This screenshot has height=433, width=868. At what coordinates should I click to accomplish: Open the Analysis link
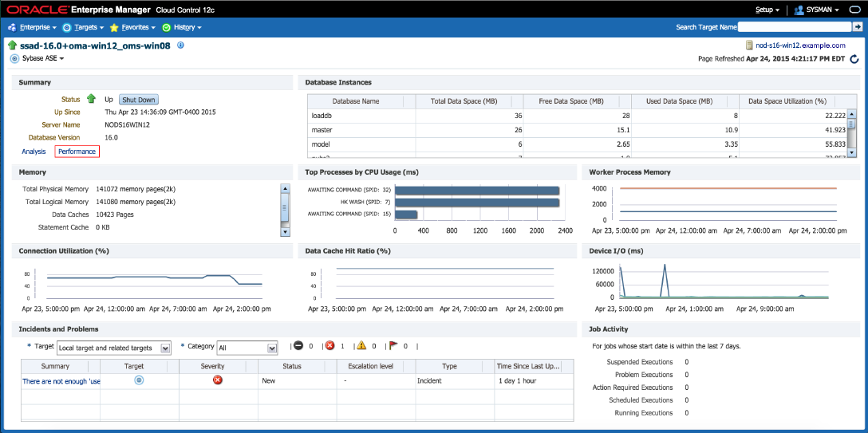(x=34, y=151)
